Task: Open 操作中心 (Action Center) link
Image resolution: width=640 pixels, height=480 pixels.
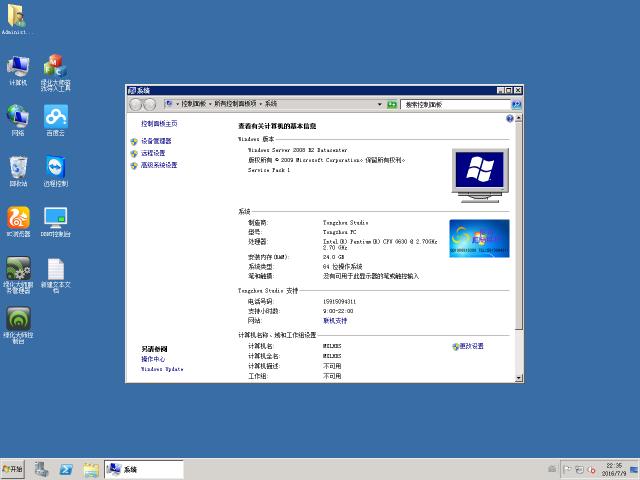Action: pos(153,359)
